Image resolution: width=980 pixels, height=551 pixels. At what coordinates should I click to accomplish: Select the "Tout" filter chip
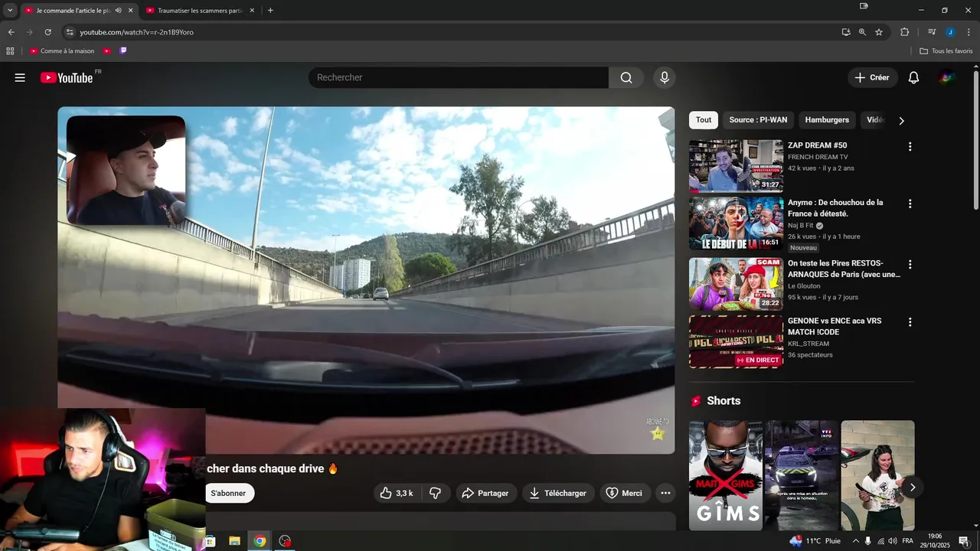coord(704,120)
